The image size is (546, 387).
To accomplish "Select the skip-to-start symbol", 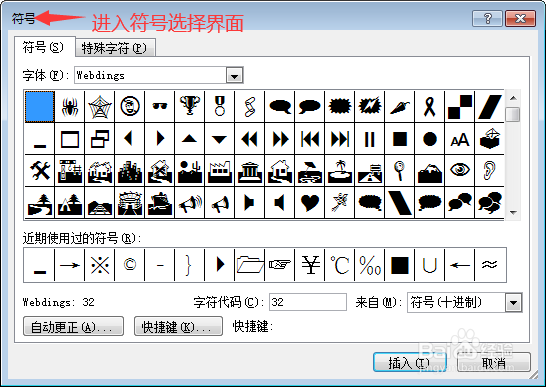I will point(309,139).
